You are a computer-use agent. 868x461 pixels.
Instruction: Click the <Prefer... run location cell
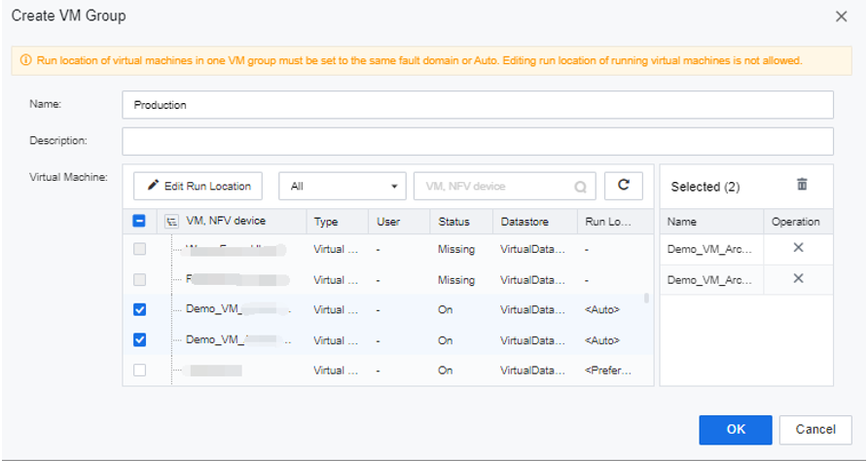tap(608, 371)
